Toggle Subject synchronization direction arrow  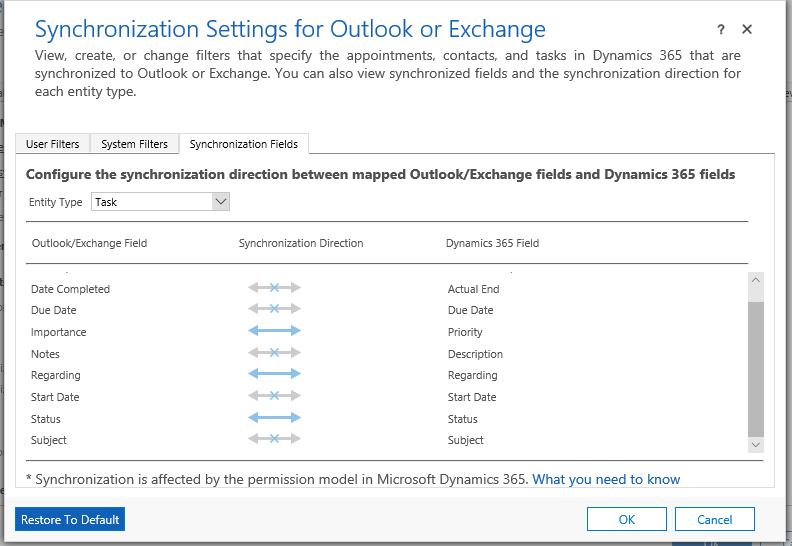click(x=274, y=440)
